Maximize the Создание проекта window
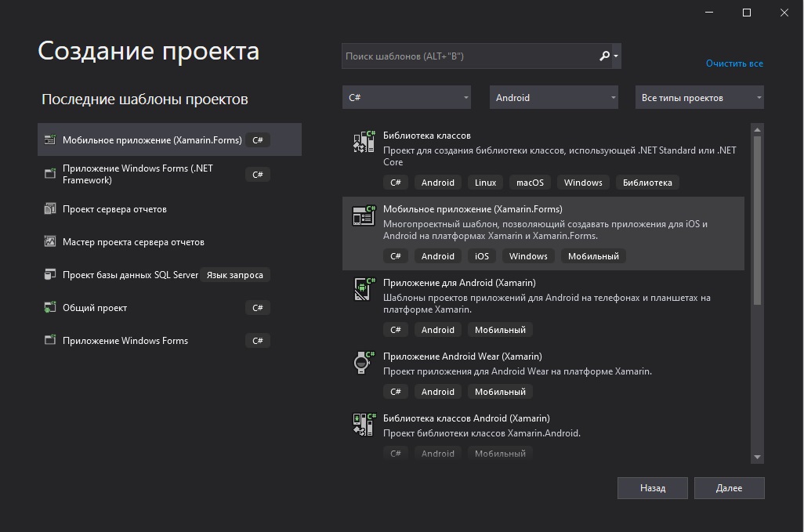The width and height of the screenshot is (804, 532). pos(747,13)
